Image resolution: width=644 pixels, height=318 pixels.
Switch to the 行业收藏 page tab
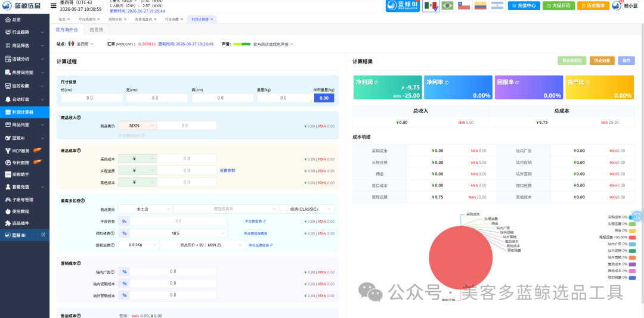coord(172,19)
